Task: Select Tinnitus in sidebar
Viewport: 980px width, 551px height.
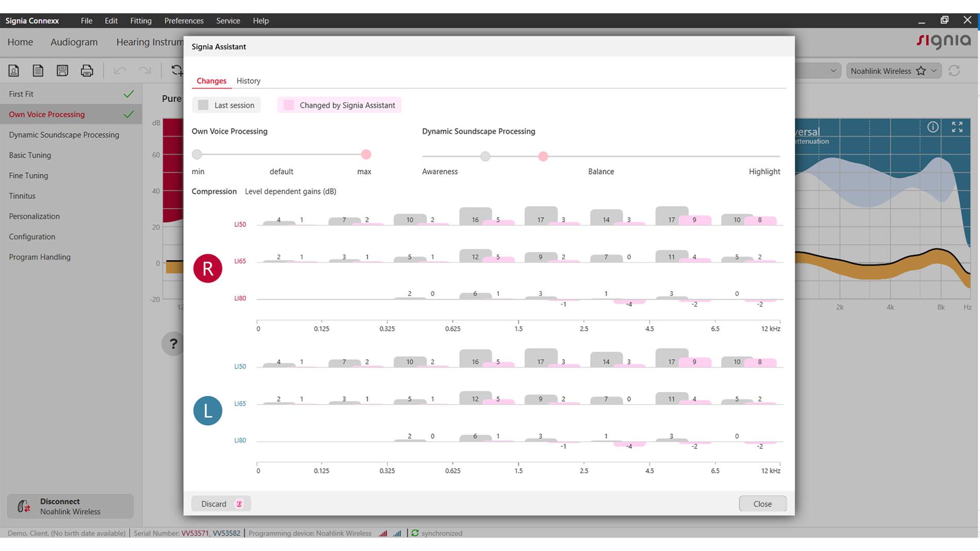Action: point(71,196)
